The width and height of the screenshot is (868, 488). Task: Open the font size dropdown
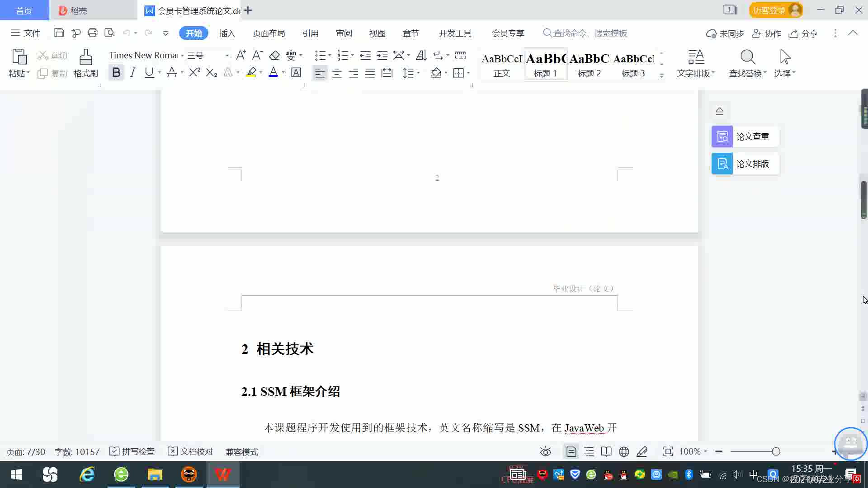coord(226,56)
